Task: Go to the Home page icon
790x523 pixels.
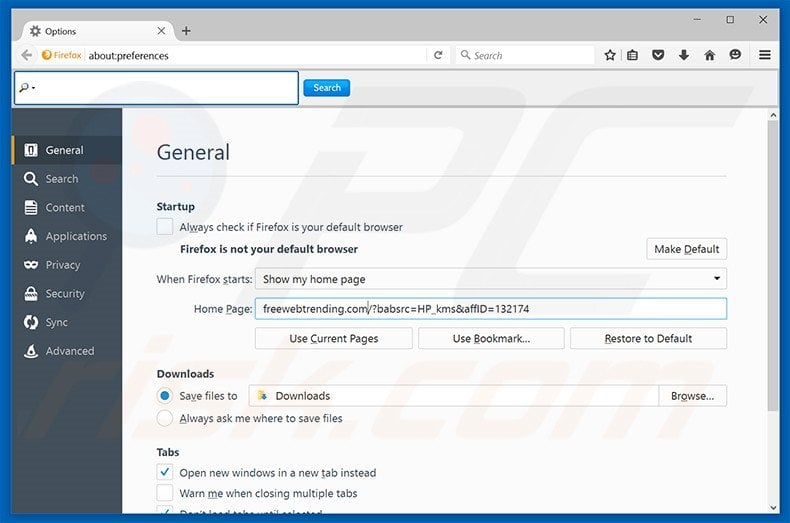Action: click(x=709, y=55)
